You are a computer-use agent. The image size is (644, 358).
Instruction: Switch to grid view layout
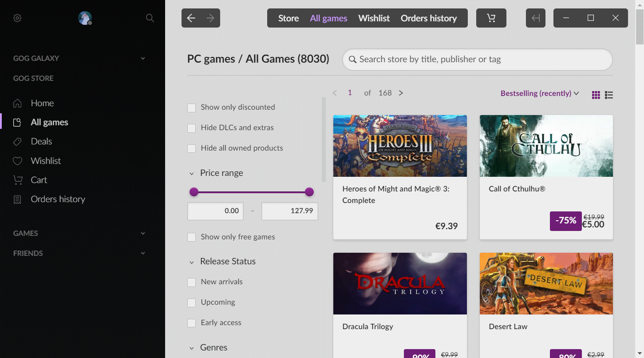pos(596,95)
